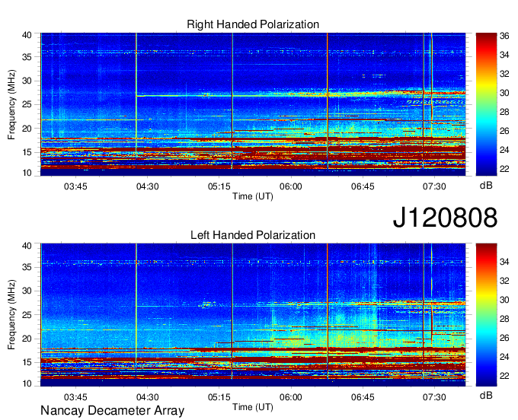518x420 pixels.
Task: Click "03:45" time tick of Right Handed plot
Action: click(x=75, y=186)
